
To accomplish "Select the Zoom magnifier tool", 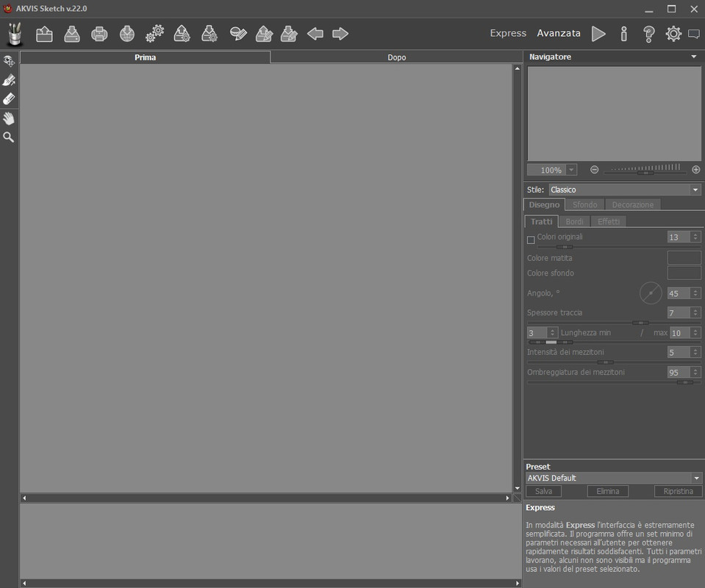I will [x=9, y=137].
